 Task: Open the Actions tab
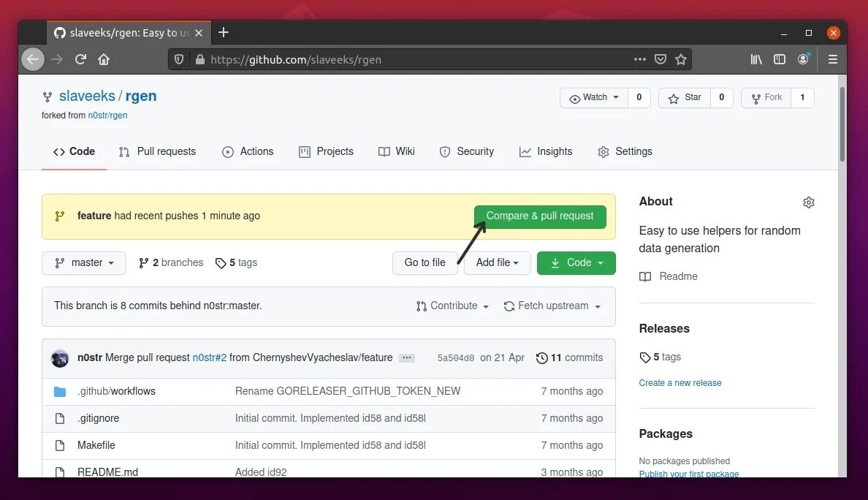tap(248, 152)
